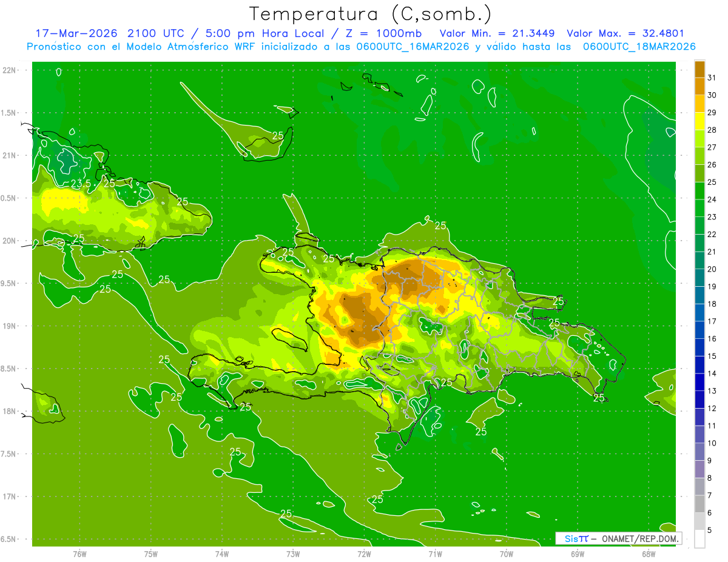Click legend value '31'
The height and width of the screenshot is (562, 728).
tap(712, 78)
